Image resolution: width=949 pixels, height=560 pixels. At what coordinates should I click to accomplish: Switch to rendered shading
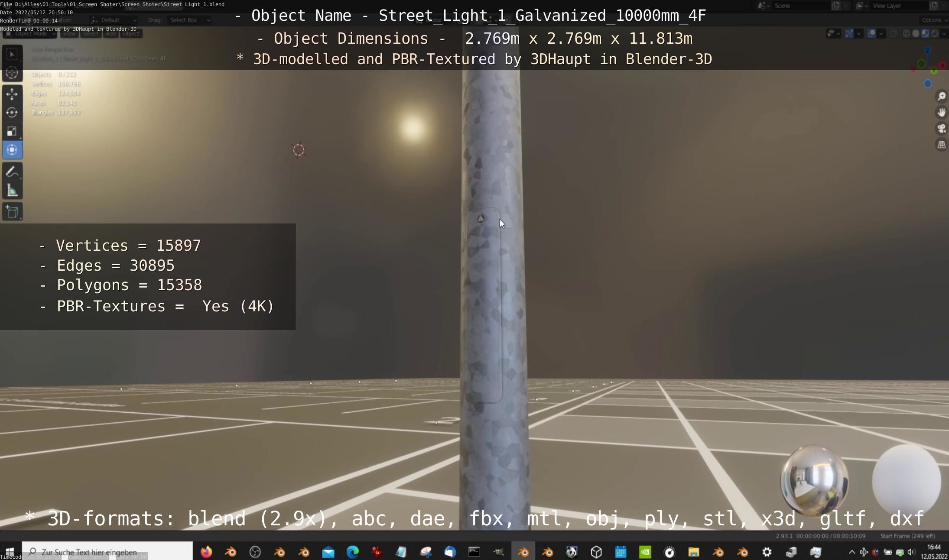click(935, 33)
